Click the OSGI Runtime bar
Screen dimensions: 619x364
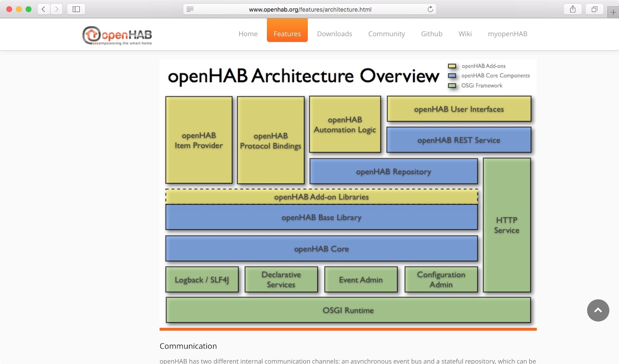(348, 310)
